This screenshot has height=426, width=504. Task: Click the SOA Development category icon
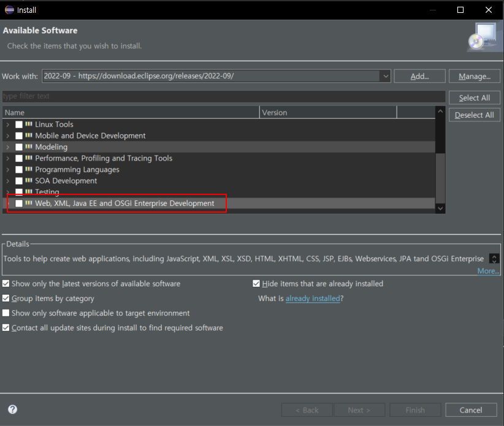click(29, 180)
